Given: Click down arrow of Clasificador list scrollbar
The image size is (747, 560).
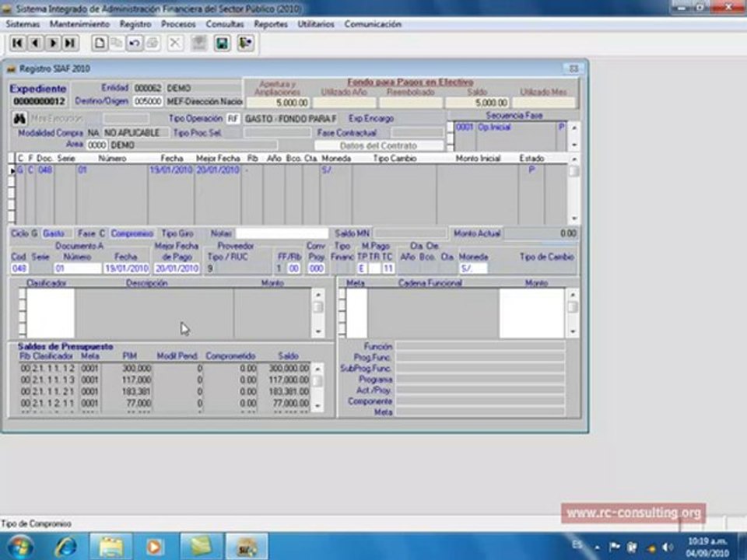Looking at the screenshot, I should pyautogui.click(x=318, y=332).
